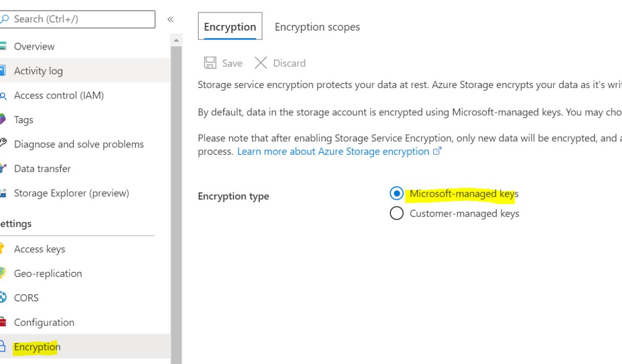Click the Search (Ctrl+/) input field
The height and width of the screenshot is (364, 622).
[78, 19]
